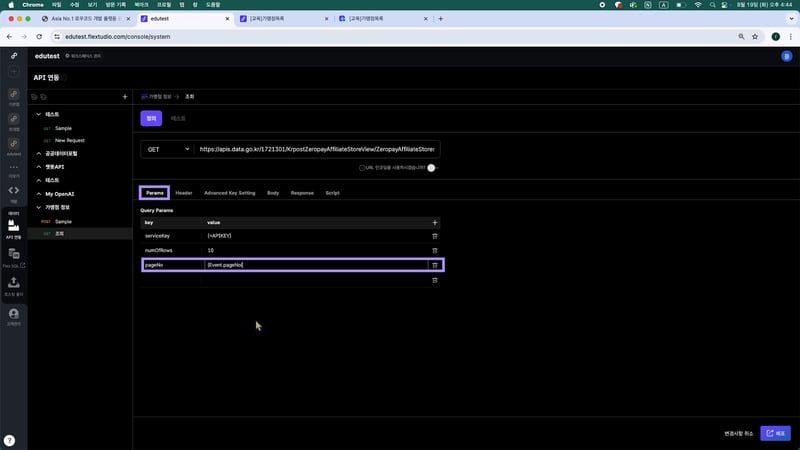Select New Request under 테스트 folder
Viewport: 800px width, 450px height.
point(72,141)
